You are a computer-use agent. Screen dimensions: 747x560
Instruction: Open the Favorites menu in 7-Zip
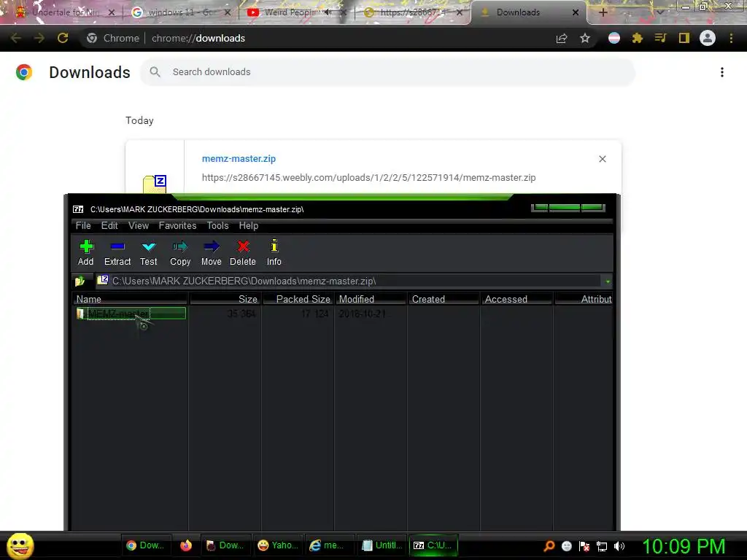tap(178, 226)
